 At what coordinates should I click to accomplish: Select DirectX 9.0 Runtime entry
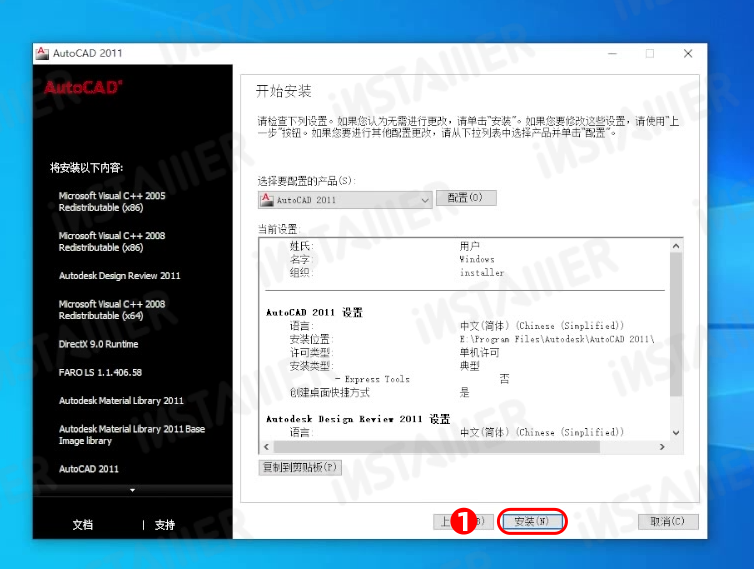pyautogui.click(x=98, y=344)
